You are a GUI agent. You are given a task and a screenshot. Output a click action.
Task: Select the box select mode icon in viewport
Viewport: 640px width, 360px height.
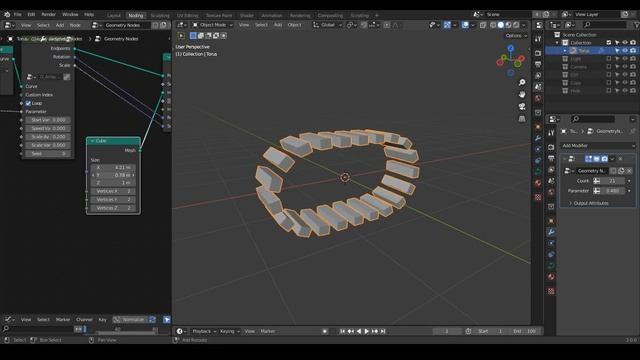point(193,36)
